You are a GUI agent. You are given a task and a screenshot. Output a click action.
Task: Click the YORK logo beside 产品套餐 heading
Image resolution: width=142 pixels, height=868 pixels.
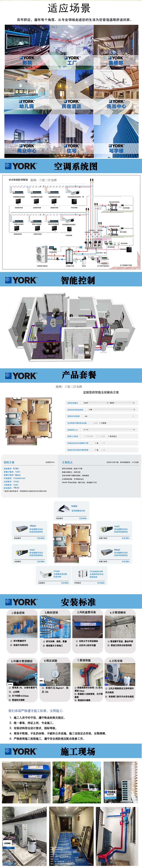(21, 375)
